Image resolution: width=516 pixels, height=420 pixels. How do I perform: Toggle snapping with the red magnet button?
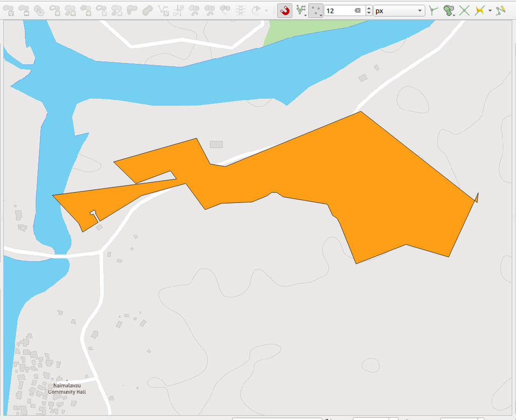[x=285, y=11]
